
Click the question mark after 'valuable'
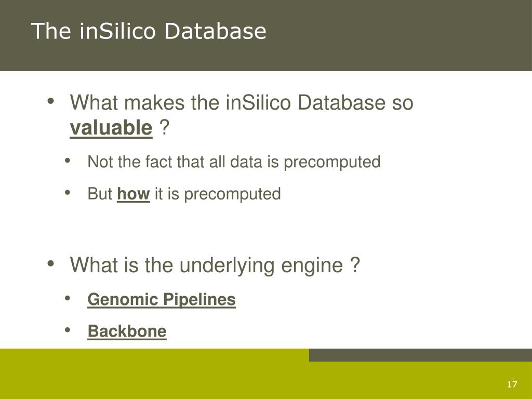[x=164, y=128]
